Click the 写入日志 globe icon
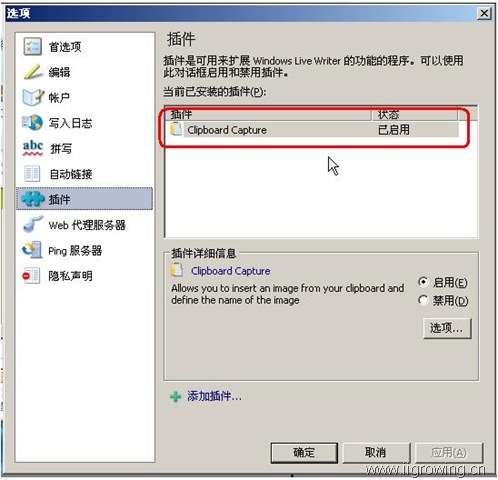 (x=32, y=123)
